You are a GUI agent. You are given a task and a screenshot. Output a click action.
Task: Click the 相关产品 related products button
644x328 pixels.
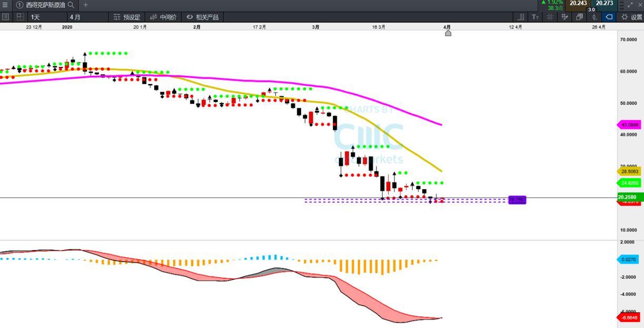pos(202,17)
